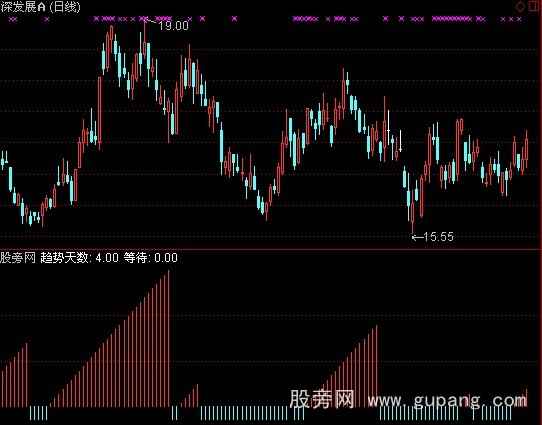The width and height of the screenshot is (542, 425).
Task: Click the diamond icon at chart top-right
Action: [x=520, y=7]
